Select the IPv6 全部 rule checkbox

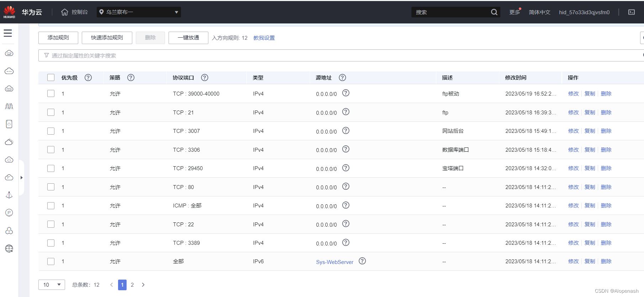click(51, 261)
